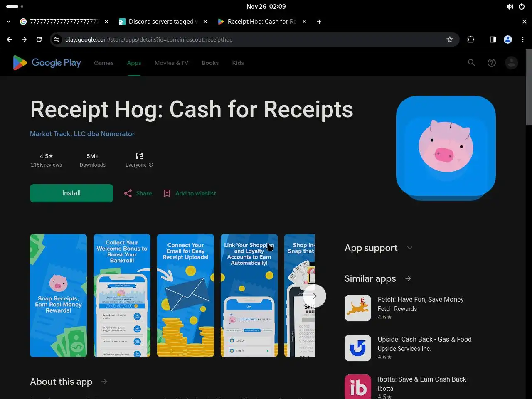The width and height of the screenshot is (532, 399).
Task: Close the Discord servers tagged tab
Action: pos(205,22)
